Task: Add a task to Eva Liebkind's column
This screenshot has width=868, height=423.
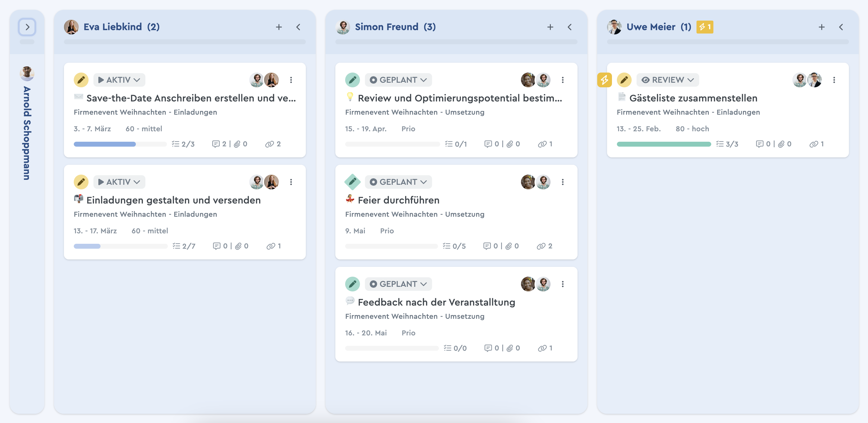Action: (279, 27)
